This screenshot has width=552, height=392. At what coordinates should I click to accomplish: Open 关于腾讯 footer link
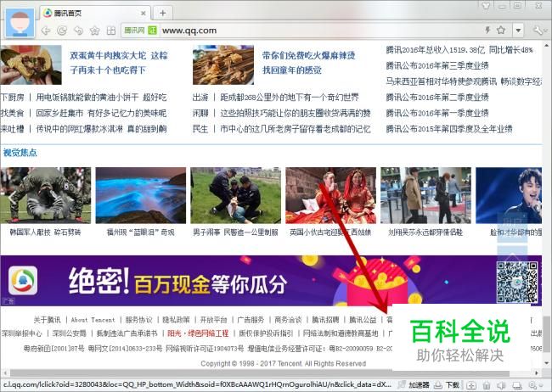click(47, 320)
